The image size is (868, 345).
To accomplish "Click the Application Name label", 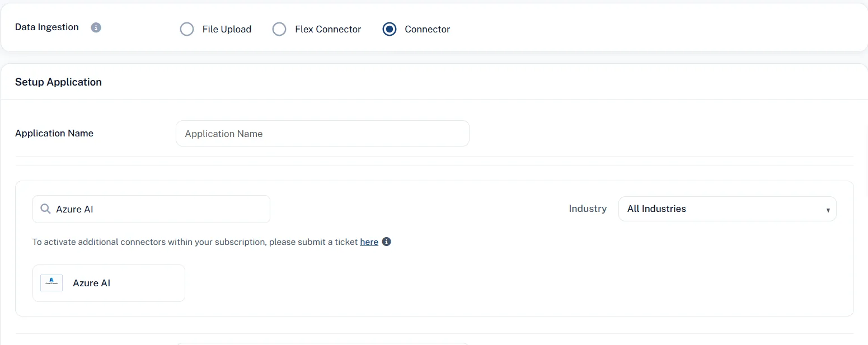I will click(54, 133).
